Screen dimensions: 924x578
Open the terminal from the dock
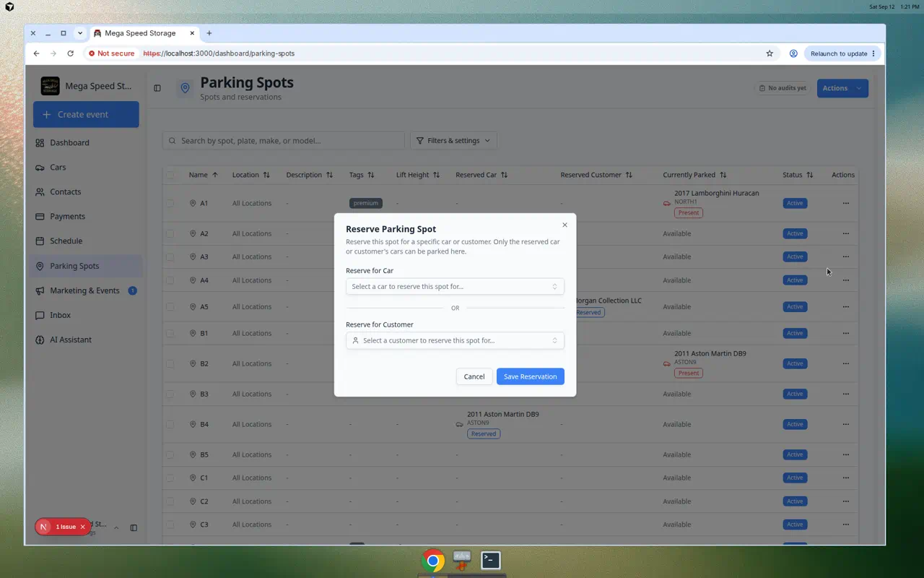491,560
